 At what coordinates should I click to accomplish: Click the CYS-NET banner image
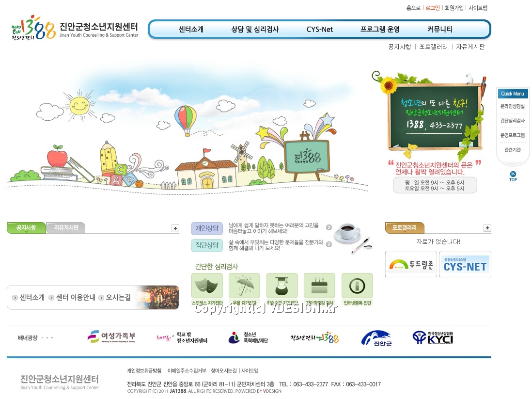[x=465, y=265]
